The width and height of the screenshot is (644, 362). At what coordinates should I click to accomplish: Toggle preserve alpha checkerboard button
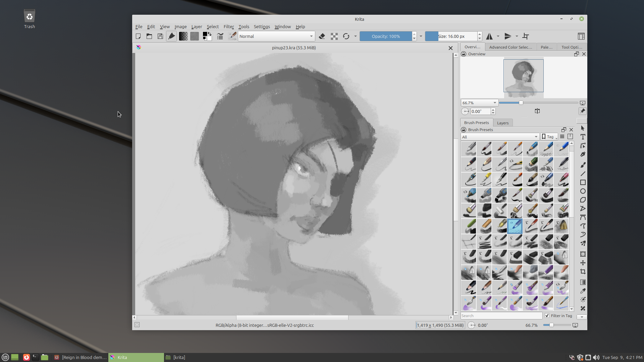(x=334, y=36)
